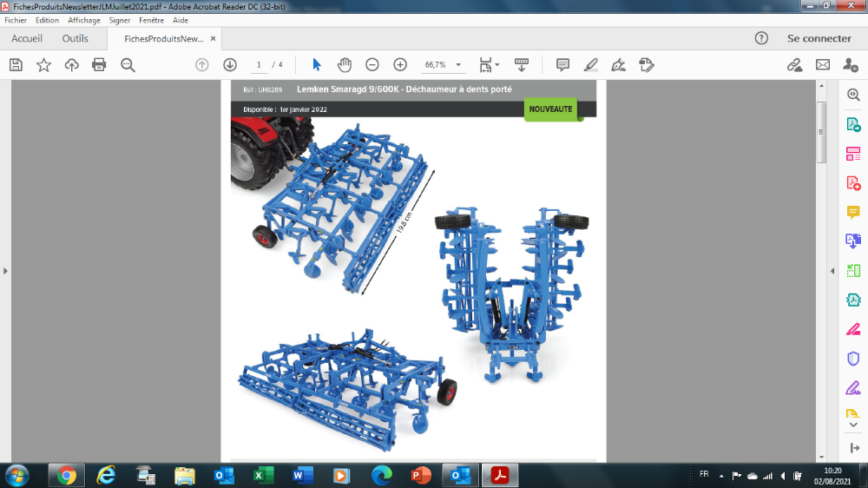The width and height of the screenshot is (868, 488).
Task: Expand the left navigation pane arrow
Action: pos(5,271)
